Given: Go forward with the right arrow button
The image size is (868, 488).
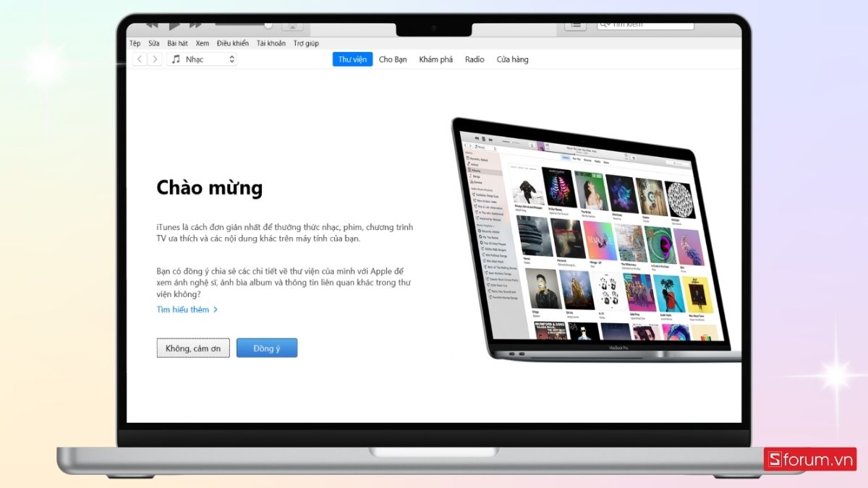Looking at the screenshot, I should [x=155, y=59].
